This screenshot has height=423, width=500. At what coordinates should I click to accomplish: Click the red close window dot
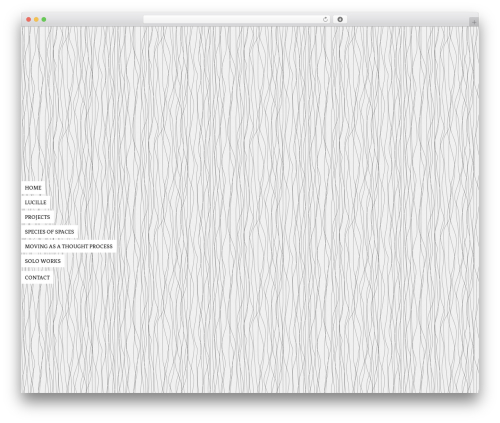pyautogui.click(x=29, y=20)
